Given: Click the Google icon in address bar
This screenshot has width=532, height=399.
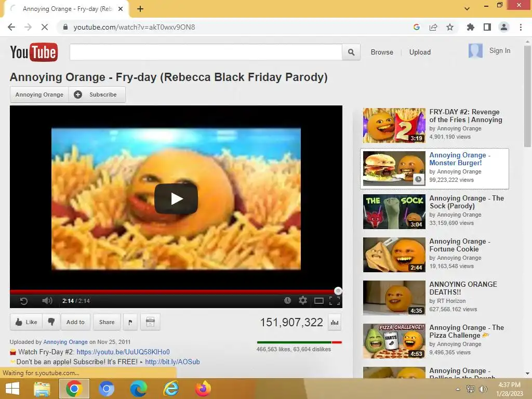Looking at the screenshot, I should (417, 27).
